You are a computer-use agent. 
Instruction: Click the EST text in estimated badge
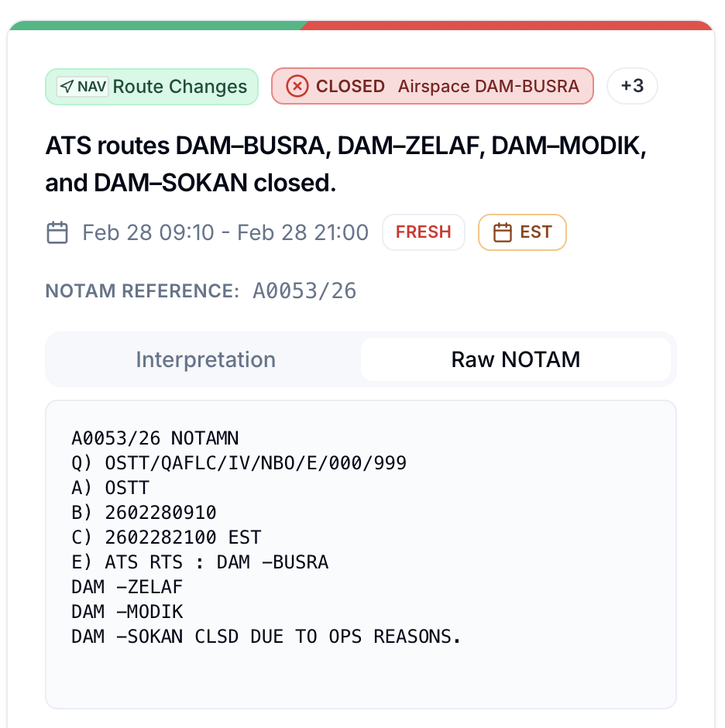(x=536, y=232)
